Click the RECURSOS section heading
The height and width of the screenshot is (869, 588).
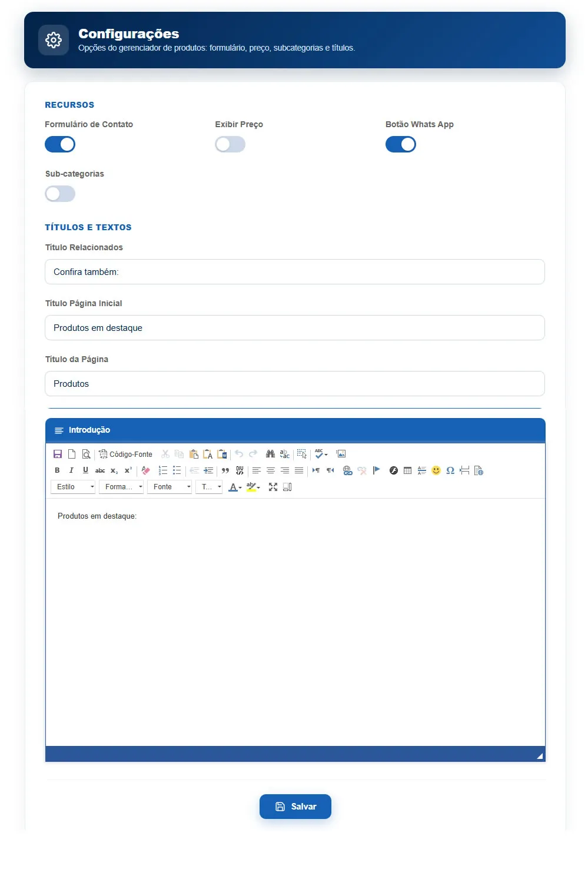click(69, 105)
